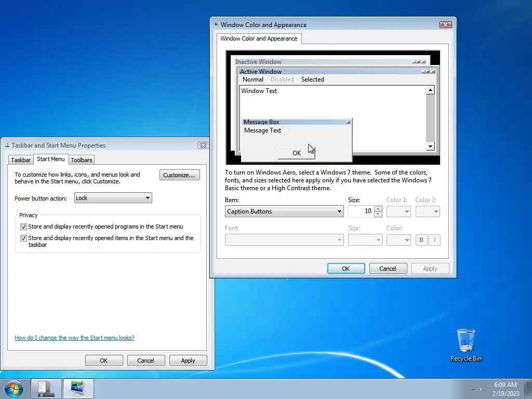
Task: Open the Power button action dropdown
Action: 113,198
